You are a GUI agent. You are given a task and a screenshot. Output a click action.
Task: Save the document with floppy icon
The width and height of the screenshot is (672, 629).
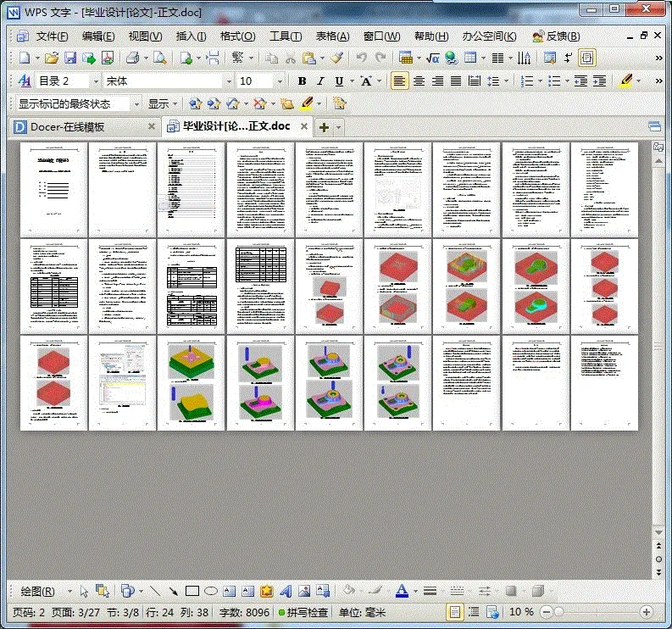click(70, 58)
